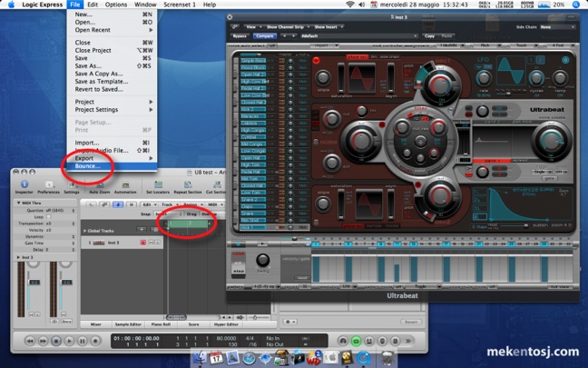Click the record-enable button on Inst 3 track
Image resolution: width=588 pixels, height=368 pixels.
coord(142,243)
